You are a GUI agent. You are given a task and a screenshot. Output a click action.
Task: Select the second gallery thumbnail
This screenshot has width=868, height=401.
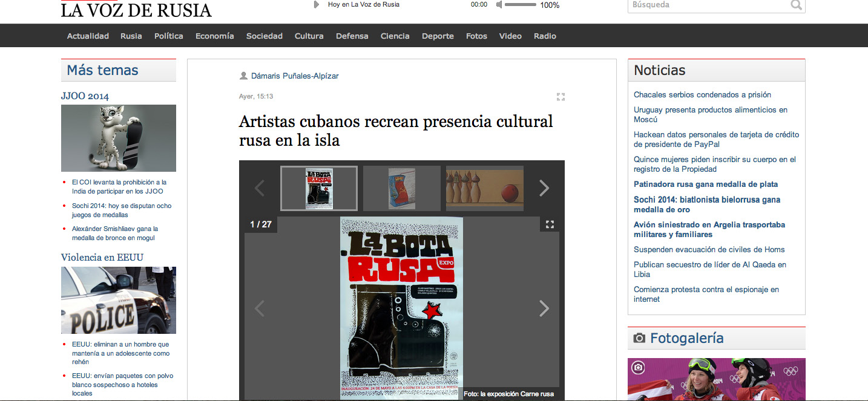[x=402, y=188]
